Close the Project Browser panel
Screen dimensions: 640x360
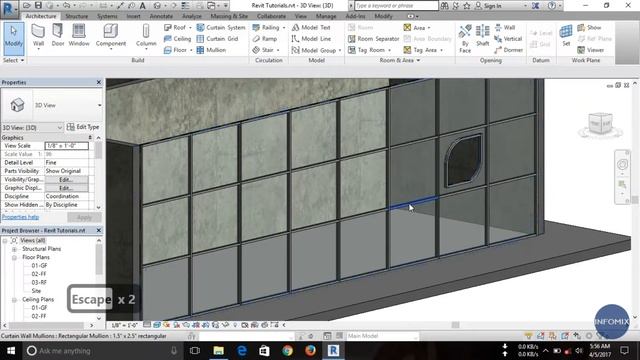(99, 231)
